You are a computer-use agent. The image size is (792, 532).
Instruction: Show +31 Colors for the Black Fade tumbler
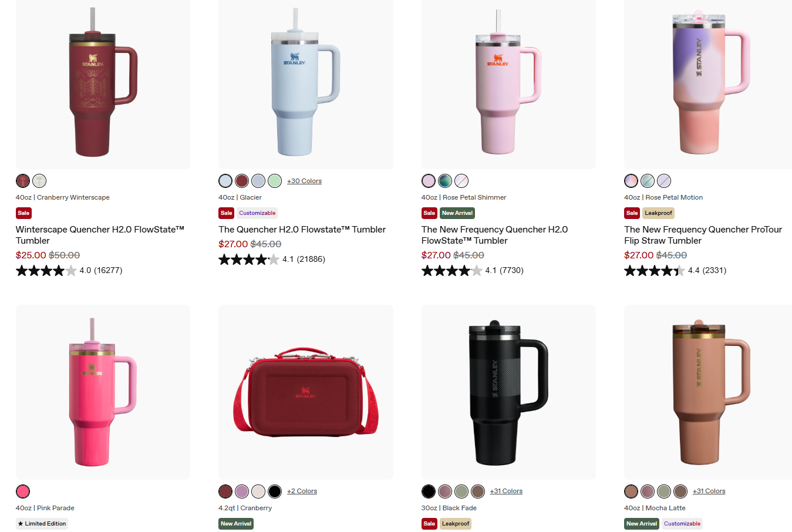coord(506,491)
